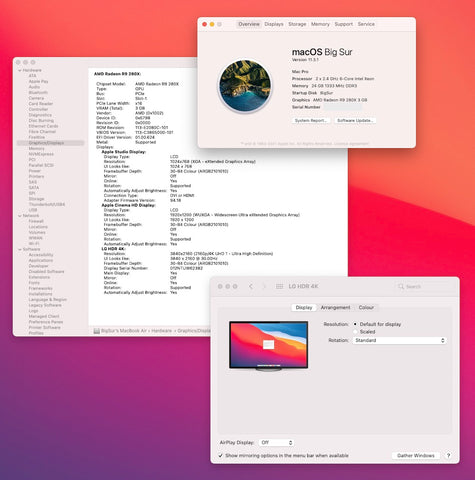The width and height of the screenshot is (475, 480).
Task: Open the AirPlay Display dropdown
Action: pos(276,442)
